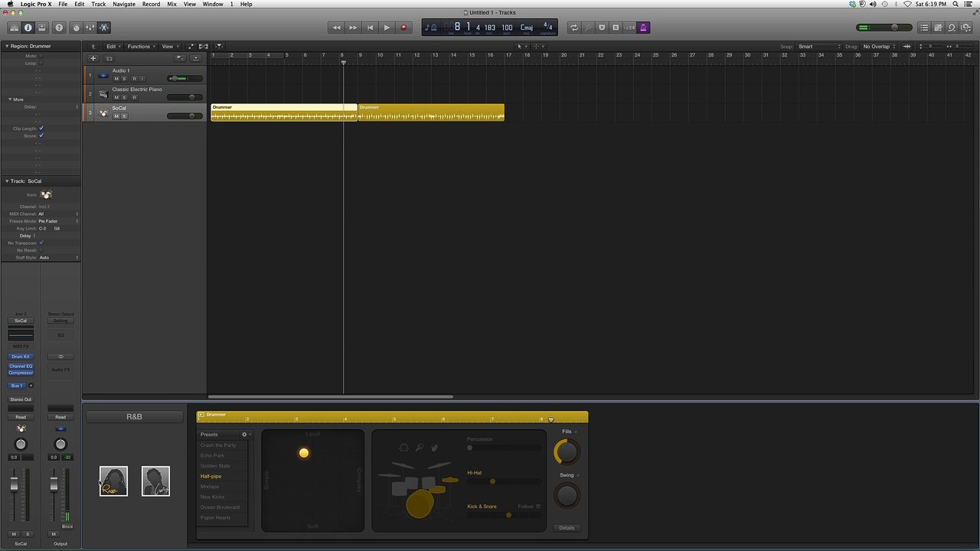
Task: Open the Note Pads button
Action: 938,28
